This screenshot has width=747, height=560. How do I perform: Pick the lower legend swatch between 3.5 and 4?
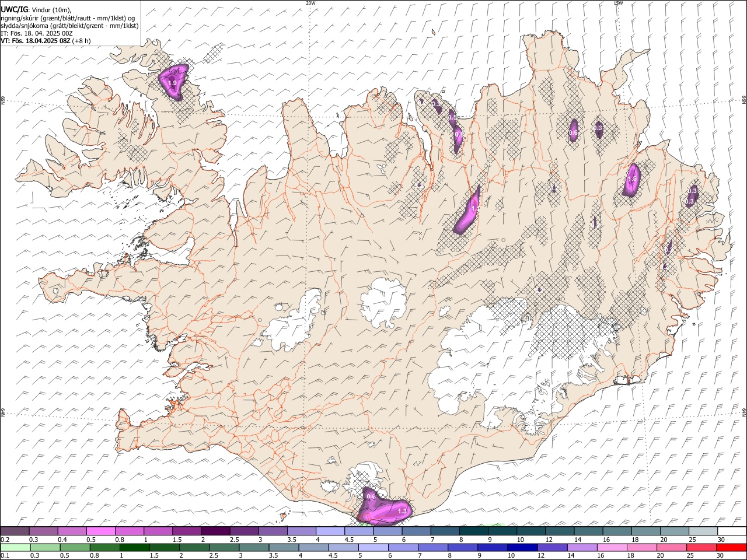click(x=284, y=548)
